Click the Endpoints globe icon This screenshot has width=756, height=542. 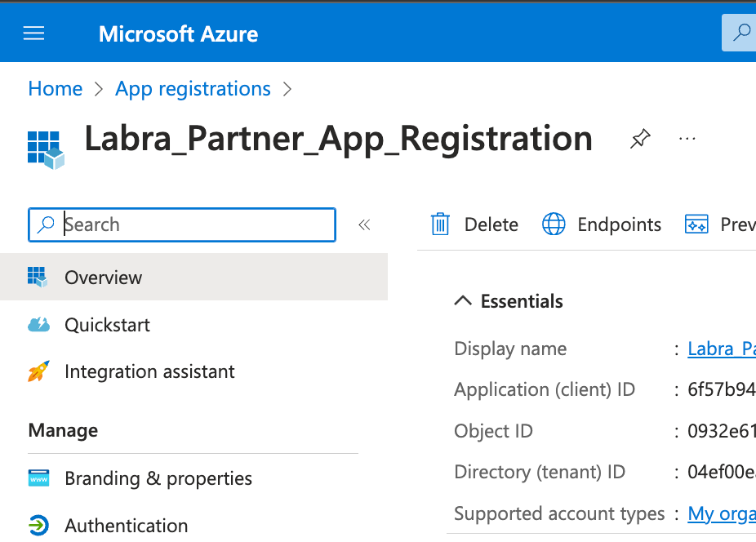(554, 224)
